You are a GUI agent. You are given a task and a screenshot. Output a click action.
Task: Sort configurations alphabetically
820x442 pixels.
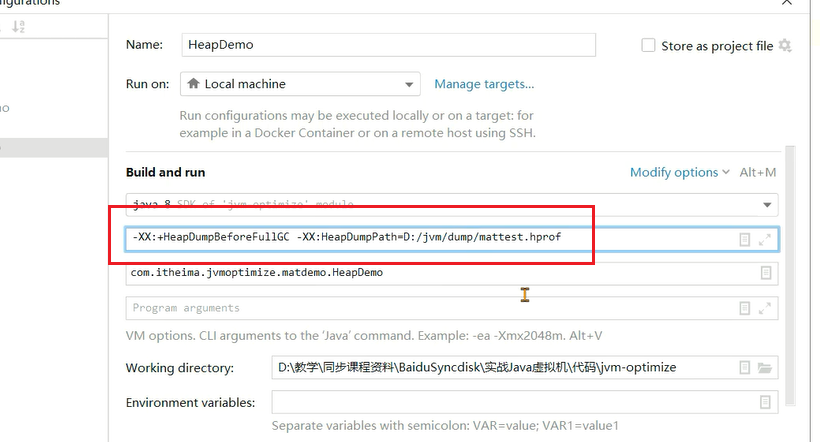click(18, 27)
